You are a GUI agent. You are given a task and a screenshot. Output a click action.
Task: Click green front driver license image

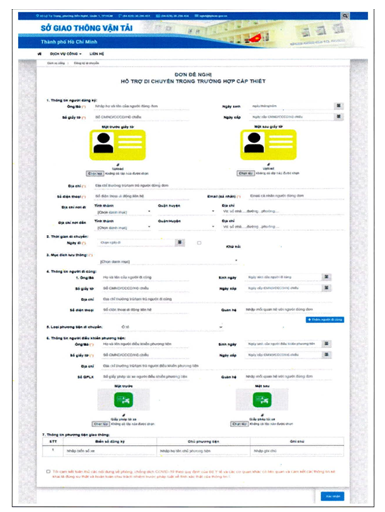[x=124, y=400]
